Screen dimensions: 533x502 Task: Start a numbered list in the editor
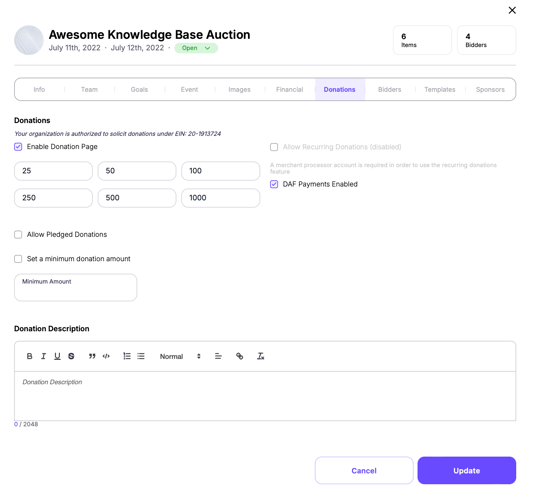127,356
